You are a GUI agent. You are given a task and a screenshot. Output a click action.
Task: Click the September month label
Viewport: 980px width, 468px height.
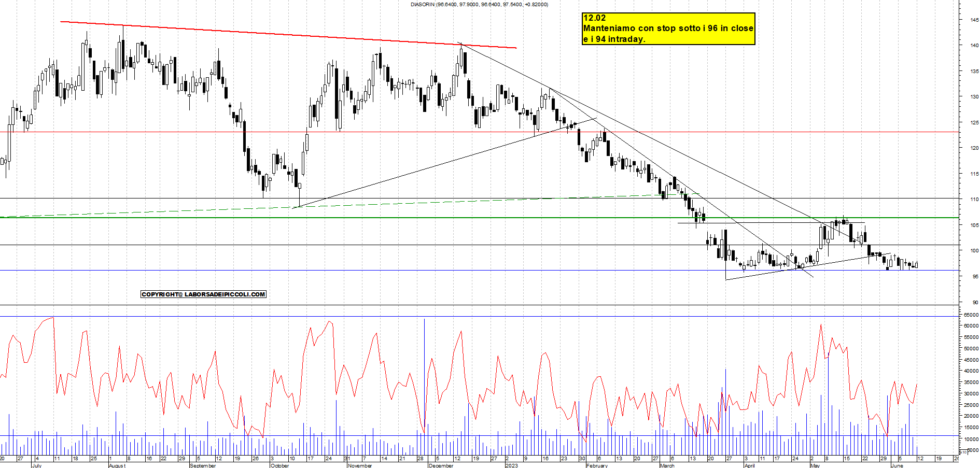coord(203,465)
